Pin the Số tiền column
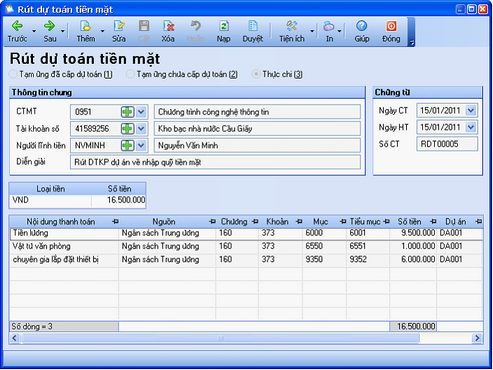The image size is (493, 370). click(433, 222)
